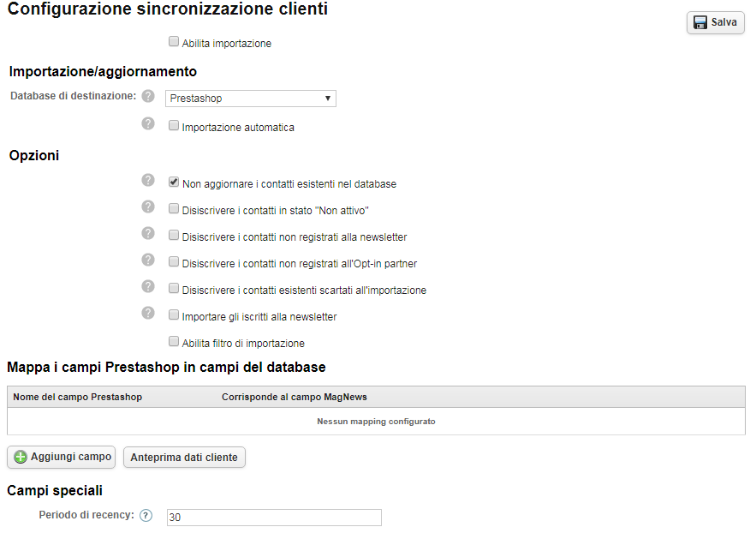Click the Nome del campo Prestashop column header
Screen dimensions: 756x533
tap(78, 398)
